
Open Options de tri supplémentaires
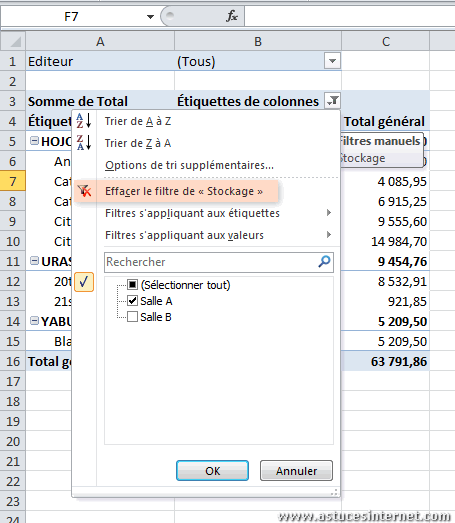tap(206, 165)
